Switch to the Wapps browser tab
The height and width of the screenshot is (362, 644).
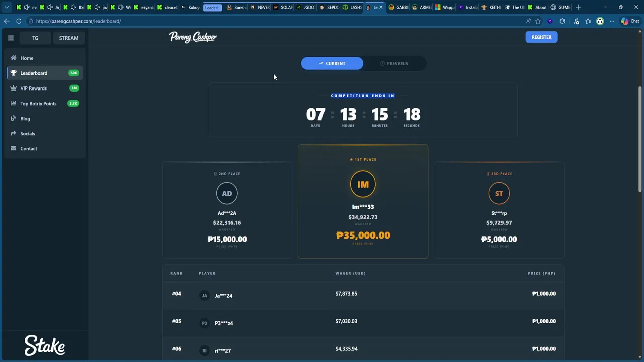[444, 7]
